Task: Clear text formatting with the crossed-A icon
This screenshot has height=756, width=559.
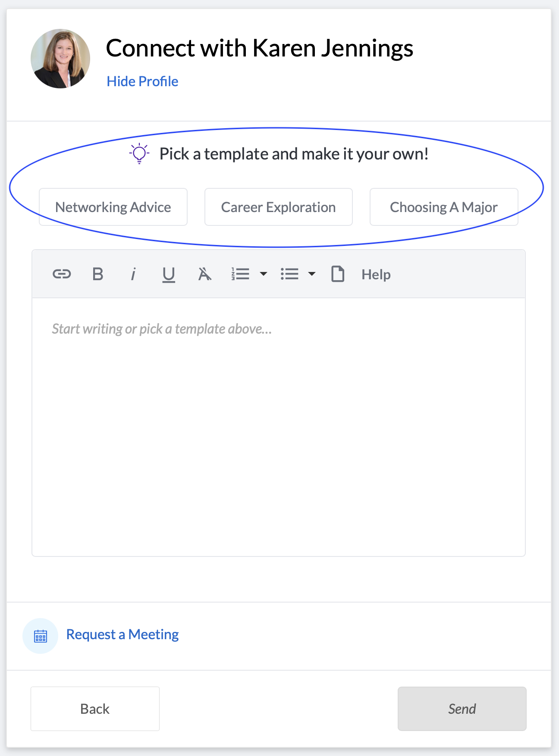Action: click(204, 274)
